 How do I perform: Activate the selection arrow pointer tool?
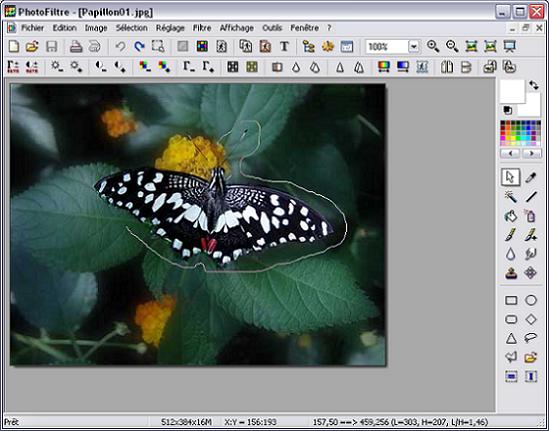click(x=510, y=177)
